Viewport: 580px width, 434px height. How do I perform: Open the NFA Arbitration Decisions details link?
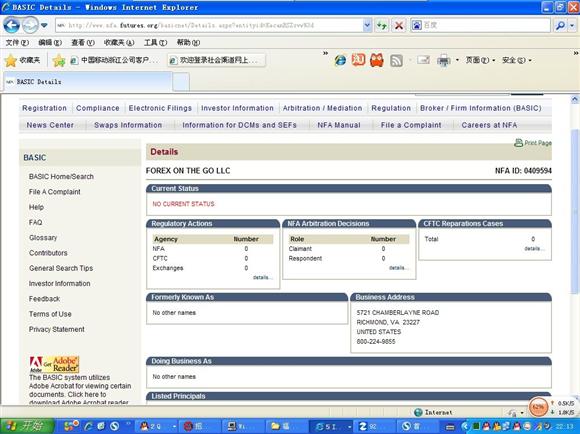click(x=398, y=268)
